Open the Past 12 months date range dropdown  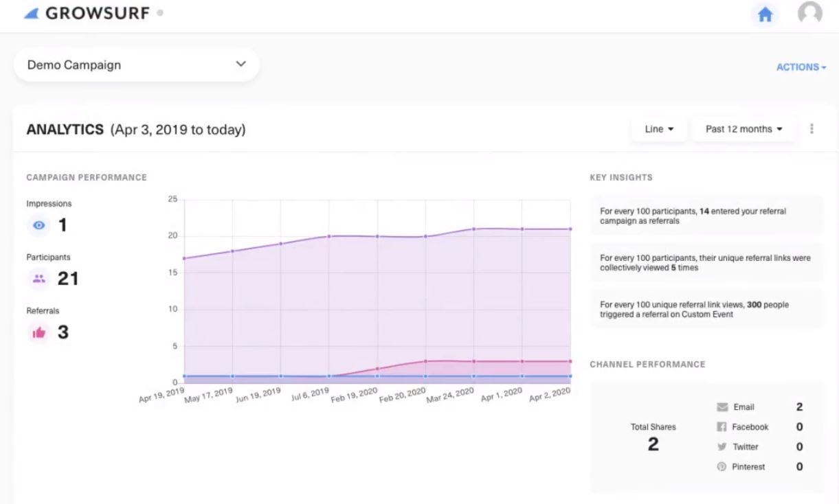point(743,128)
